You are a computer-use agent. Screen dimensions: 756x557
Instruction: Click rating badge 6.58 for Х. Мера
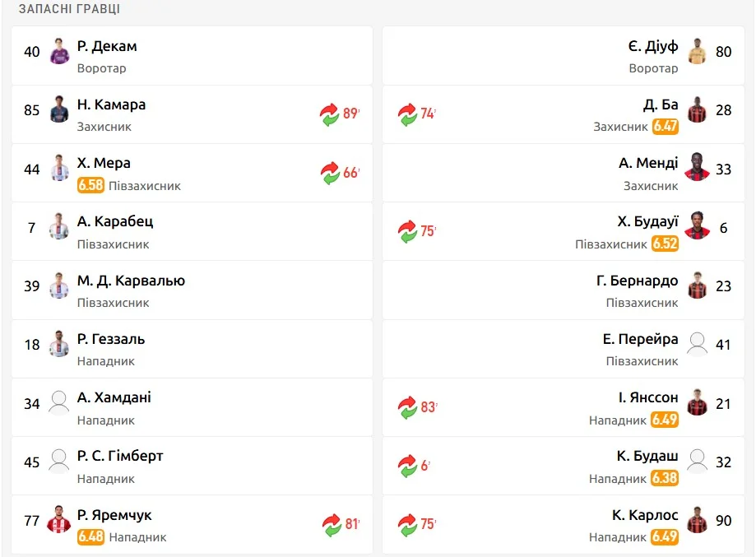[90, 186]
